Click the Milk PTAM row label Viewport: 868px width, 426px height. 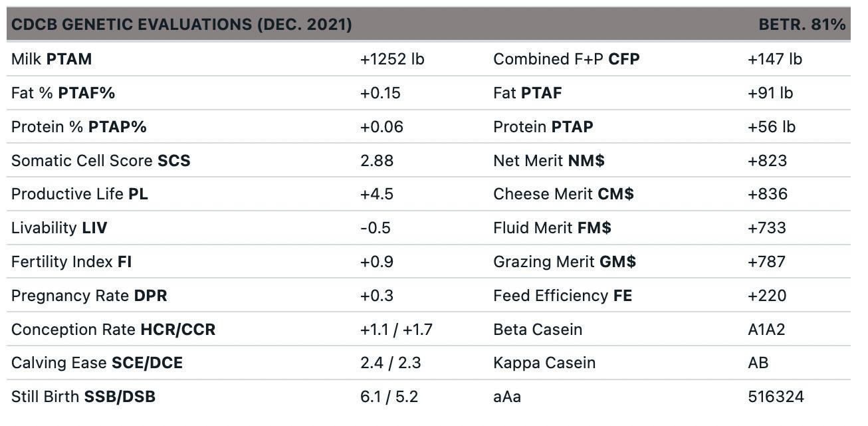(52, 59)
